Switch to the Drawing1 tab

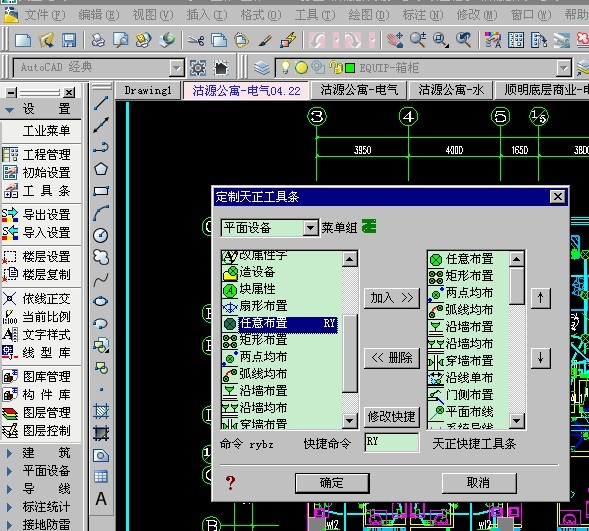[x=148, y=90]
